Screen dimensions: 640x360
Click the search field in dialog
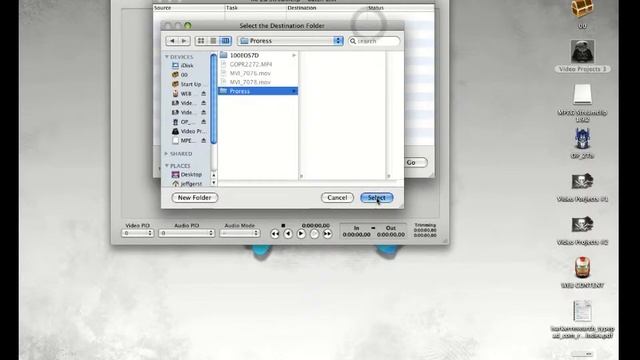tap(374, 41)
